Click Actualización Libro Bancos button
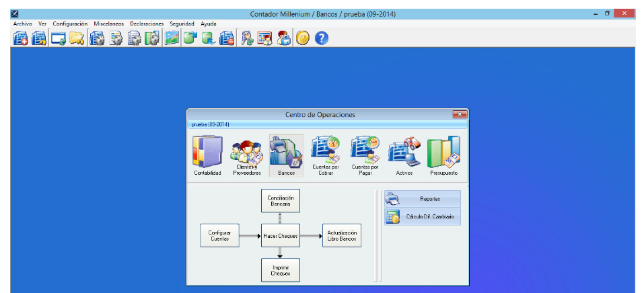This screenshot has width=644, height=293. click(x=342, y=236)
